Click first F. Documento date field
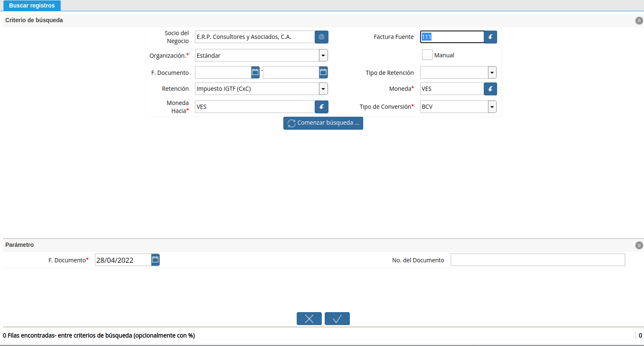644x346 pixels. coord(223,72)
